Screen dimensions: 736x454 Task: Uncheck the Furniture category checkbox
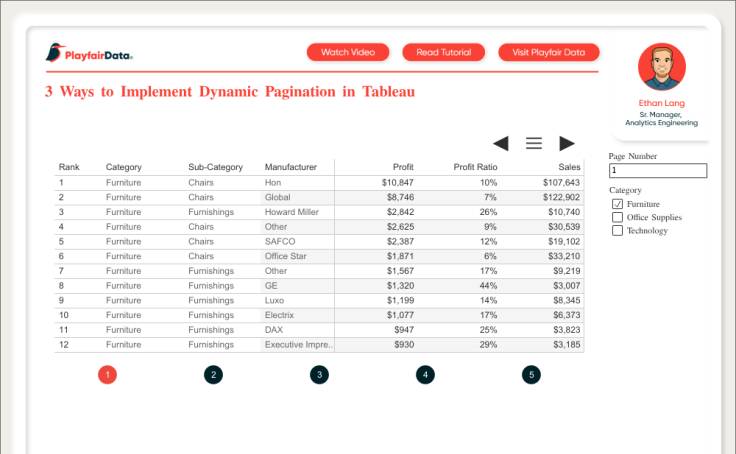[x=617, y=204]
